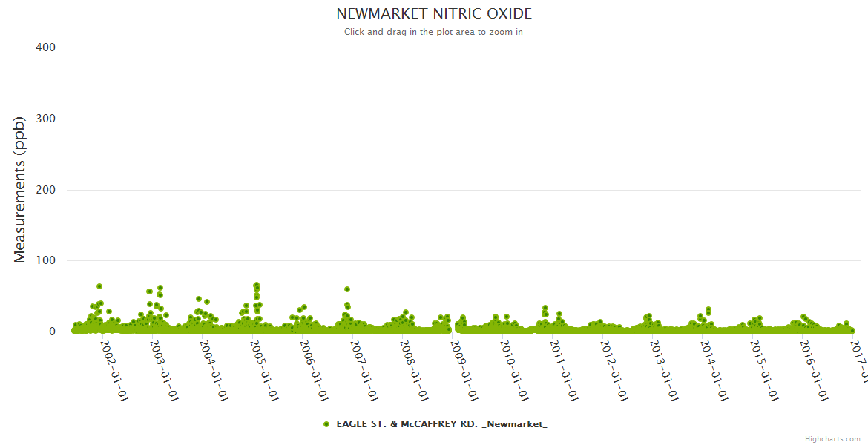Click the 300 y-axis label

45,119
